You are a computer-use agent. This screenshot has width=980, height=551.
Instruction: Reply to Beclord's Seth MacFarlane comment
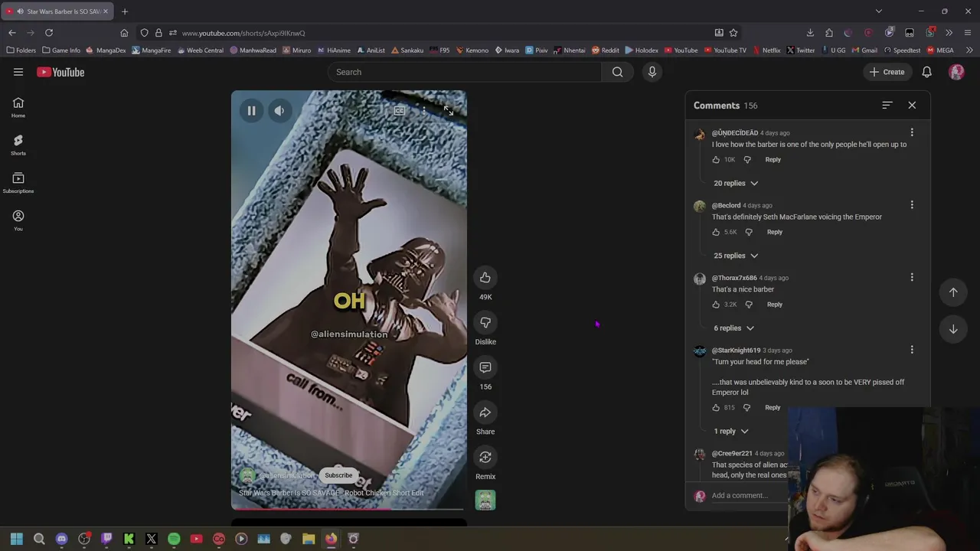pyautogui.click(x=775, y=232)
